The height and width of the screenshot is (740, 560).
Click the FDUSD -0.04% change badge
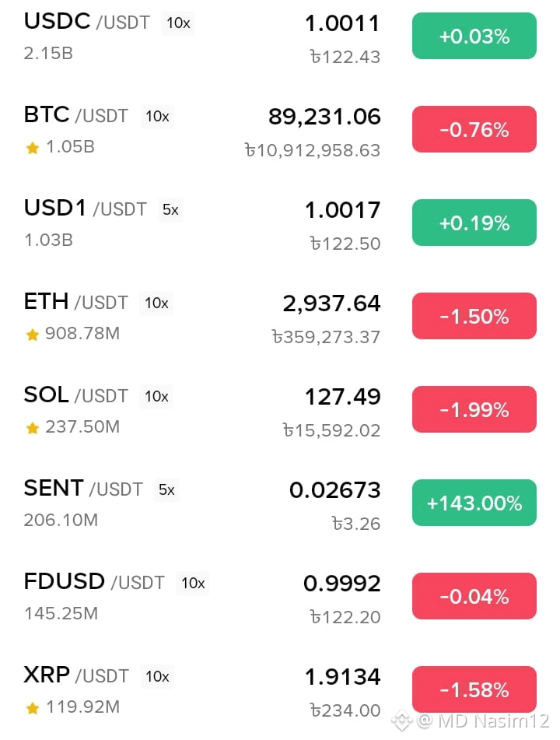[x=474, y=596]
